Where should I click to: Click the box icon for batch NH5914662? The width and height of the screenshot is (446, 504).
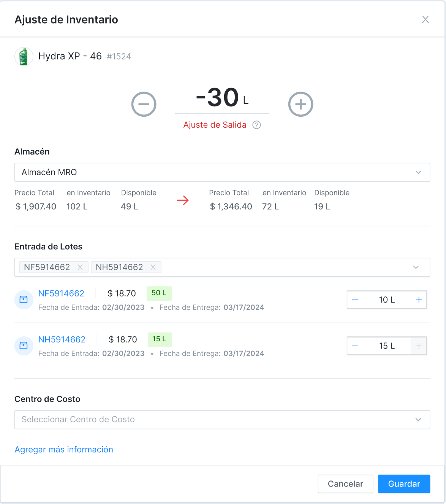point(24,346)
